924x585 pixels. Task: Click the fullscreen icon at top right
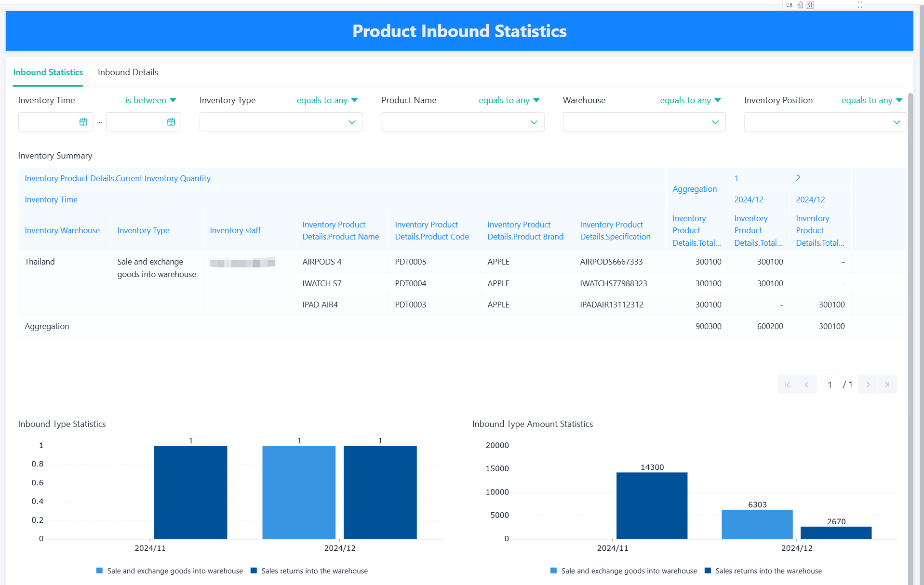click(860, 5)
